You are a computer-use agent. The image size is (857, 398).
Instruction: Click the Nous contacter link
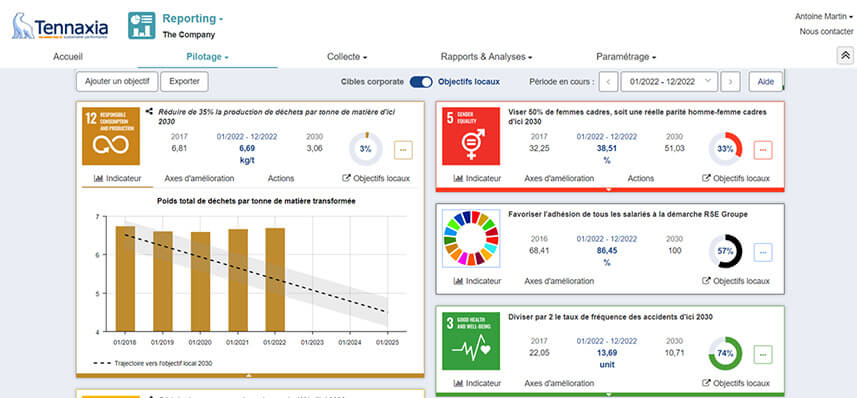click(x=826, y=32)
